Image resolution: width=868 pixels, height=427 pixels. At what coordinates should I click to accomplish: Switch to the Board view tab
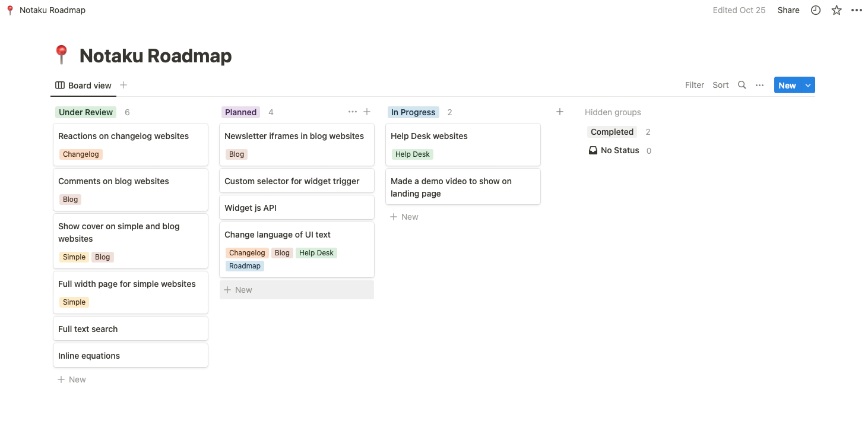click(x=83, y=85)
